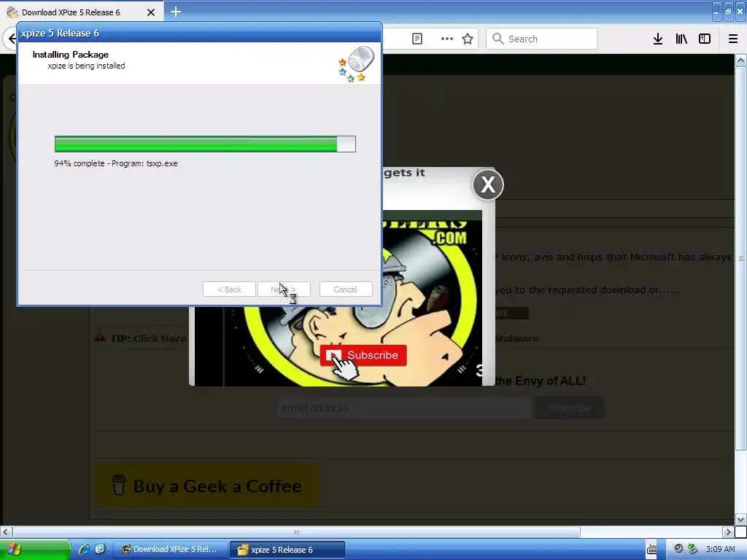Open the Firefox downloads arrow

pyautogui.click(x=658, y=39)
